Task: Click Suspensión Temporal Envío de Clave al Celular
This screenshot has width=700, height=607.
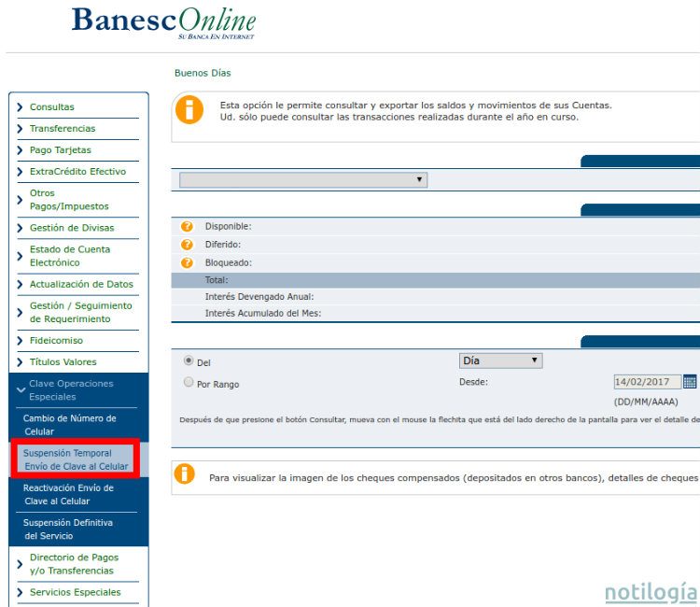Action: [x=76, y=459]
